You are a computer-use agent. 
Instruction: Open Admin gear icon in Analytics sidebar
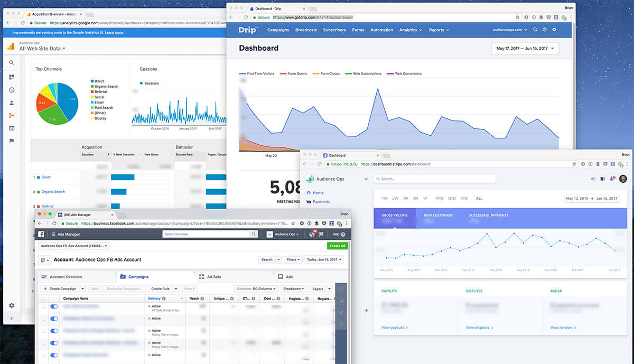click(12, 305)
